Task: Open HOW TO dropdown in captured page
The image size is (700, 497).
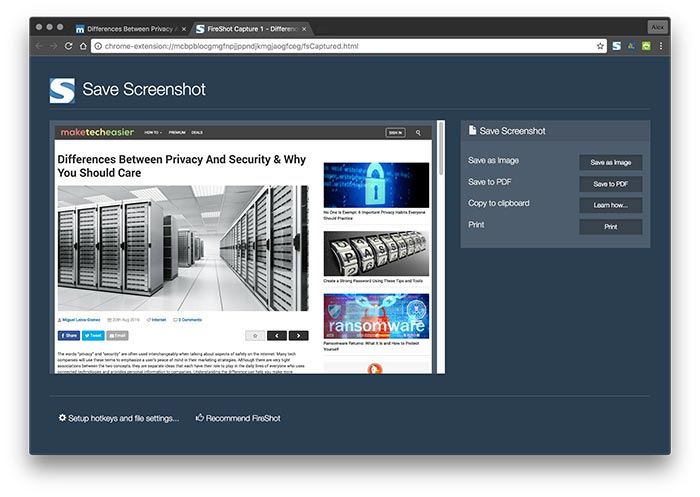Action: [x=153, y=133]
